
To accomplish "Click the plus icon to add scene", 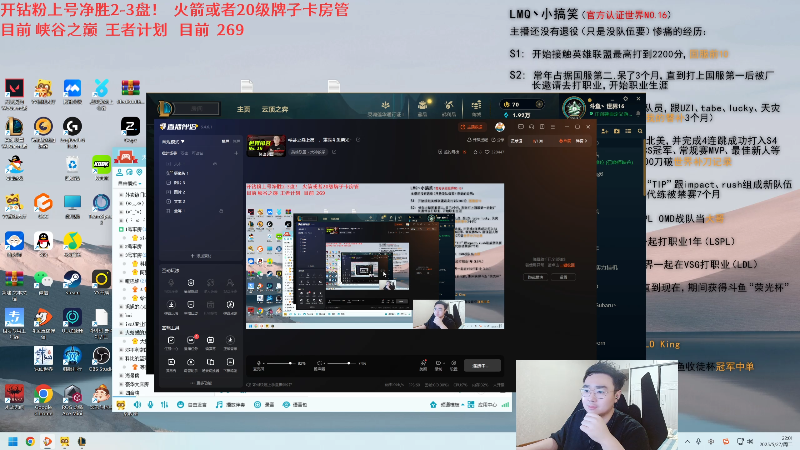I will click(236, 153).
